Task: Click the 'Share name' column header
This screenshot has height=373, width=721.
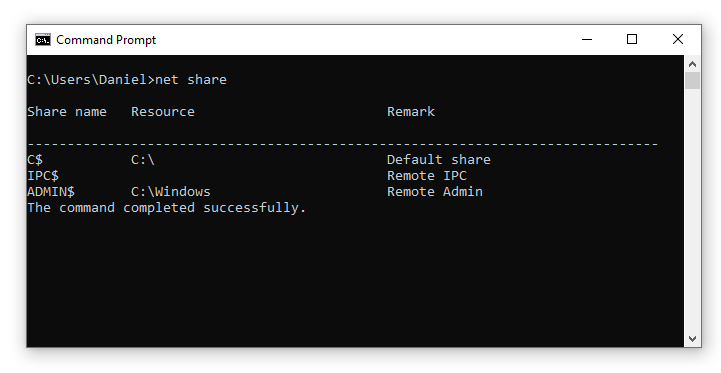Action: pos(67,112)
